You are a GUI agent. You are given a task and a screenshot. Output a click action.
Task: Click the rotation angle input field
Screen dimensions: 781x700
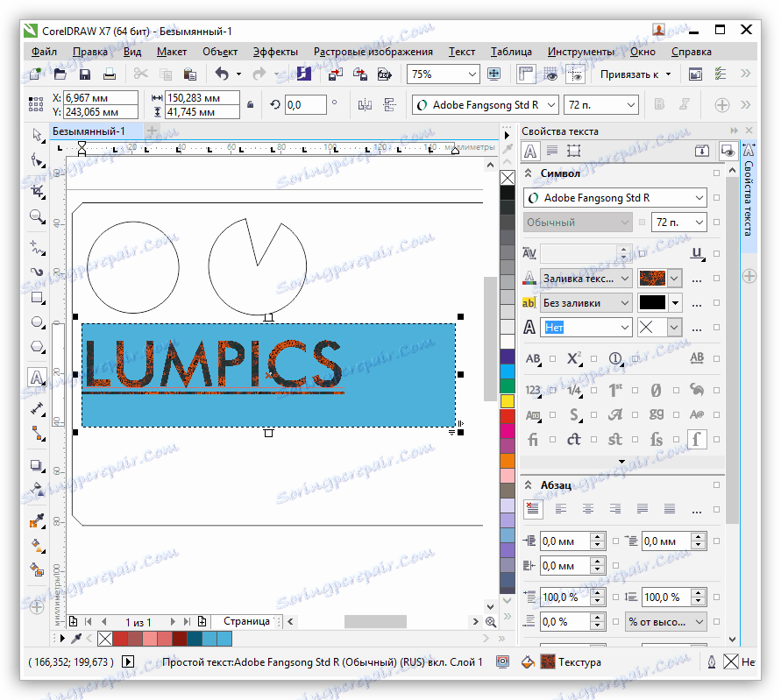point(305,105)
